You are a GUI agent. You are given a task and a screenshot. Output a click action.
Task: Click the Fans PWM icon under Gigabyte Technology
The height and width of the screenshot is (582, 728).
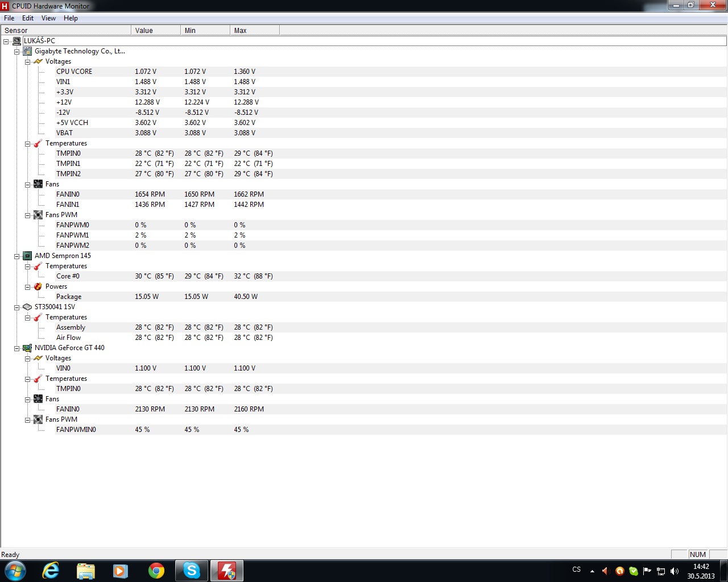click(x=38, y=215)
